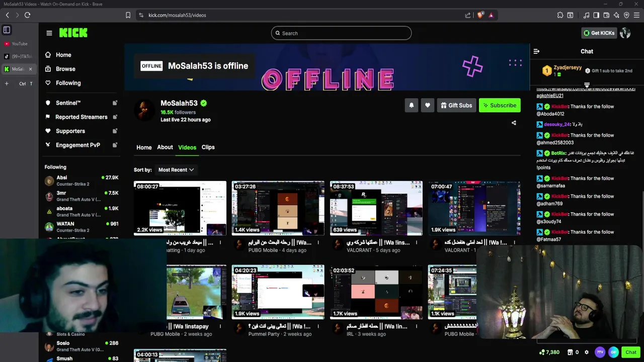Click the notification bell for MoSalah53
This screenshot has height=362, width=644.
click(x=411, y=105)
